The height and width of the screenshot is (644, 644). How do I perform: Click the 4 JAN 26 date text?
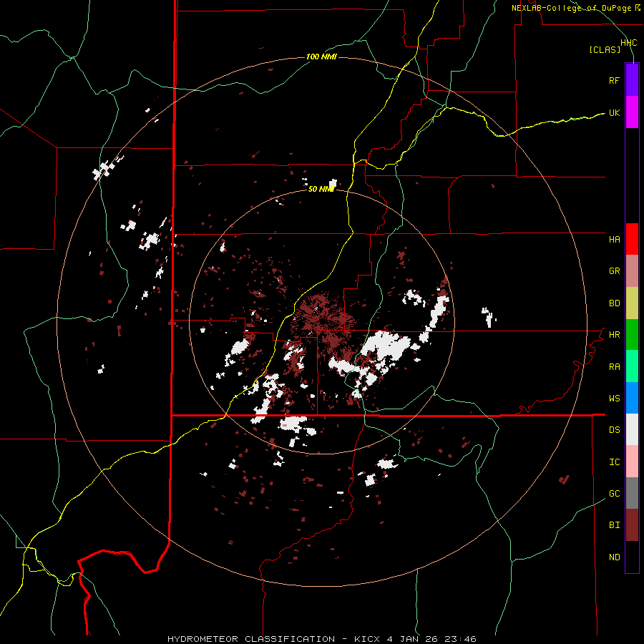coord(412,639)
